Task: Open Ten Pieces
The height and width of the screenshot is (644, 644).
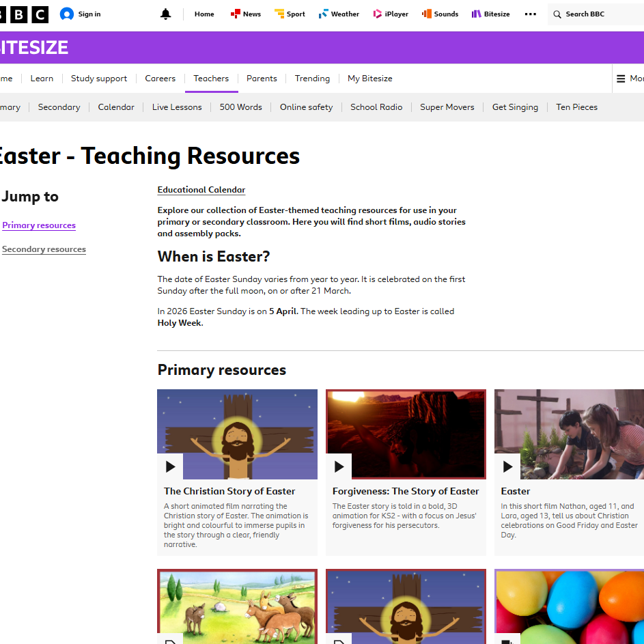Action: point(576,107)
